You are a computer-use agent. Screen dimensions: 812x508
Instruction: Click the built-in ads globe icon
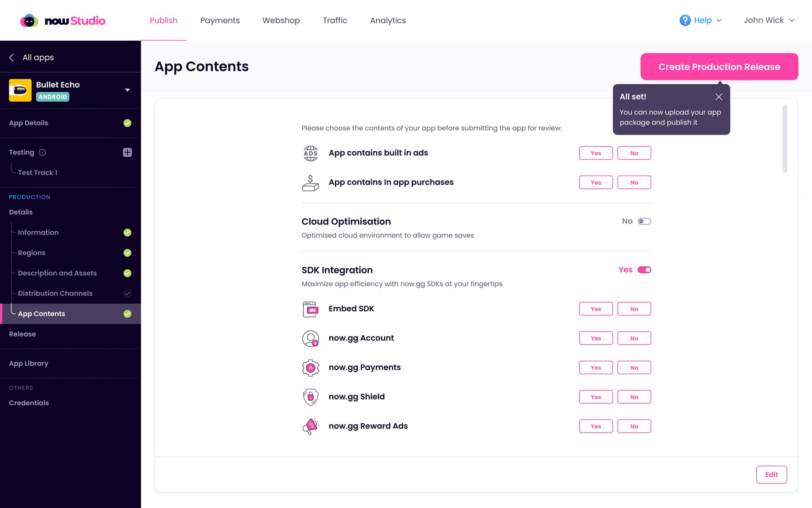310,153
